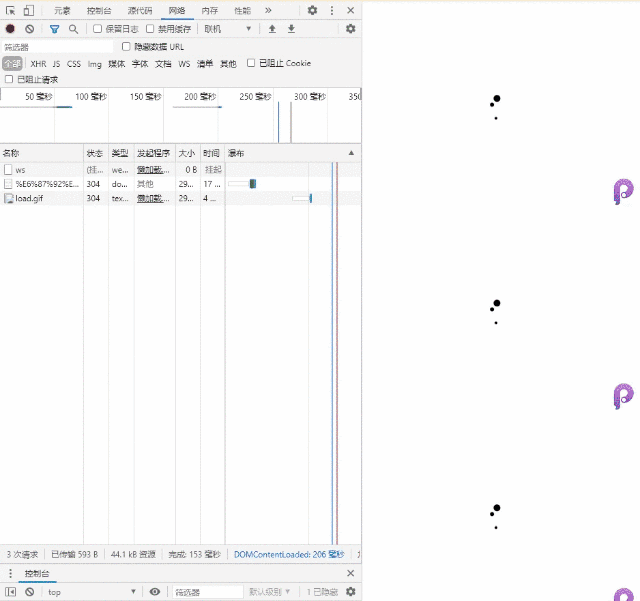Filter by XHR requests
Image resolution: width=640 pixels, height=601 pixels.
click(x=38, y=64)
